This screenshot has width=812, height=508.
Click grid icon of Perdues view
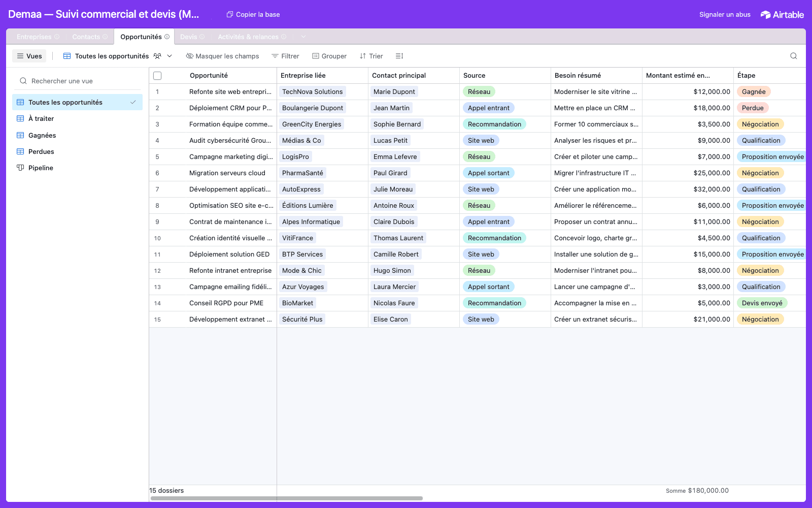[20, 151]
